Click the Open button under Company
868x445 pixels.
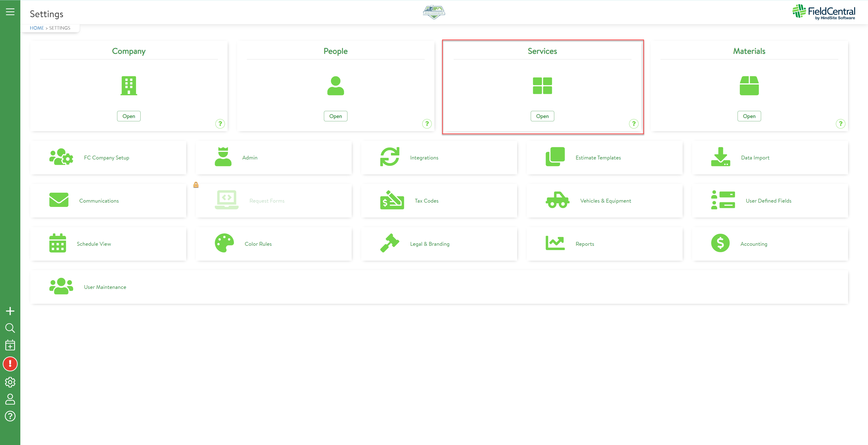click(x=129, y=116)
